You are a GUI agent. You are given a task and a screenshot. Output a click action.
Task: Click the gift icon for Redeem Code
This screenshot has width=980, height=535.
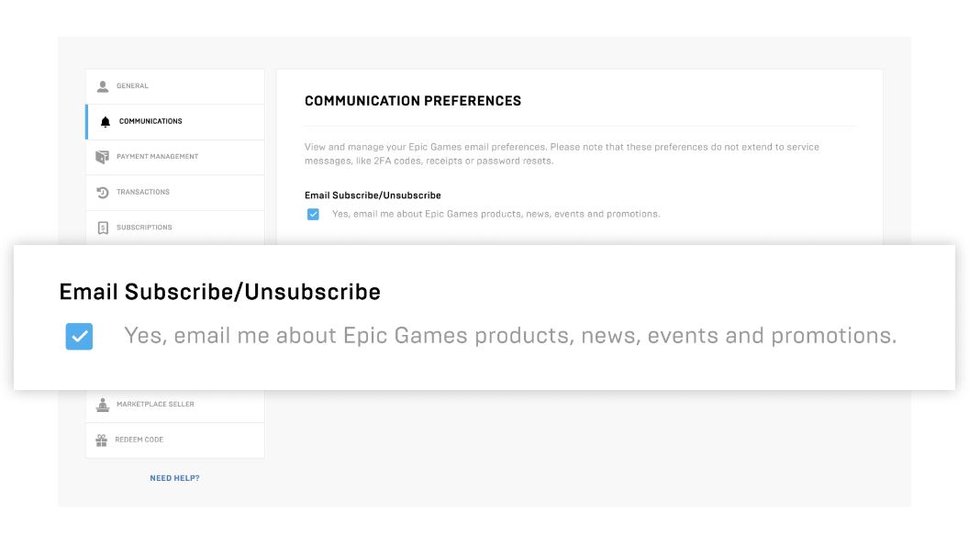click(x=102, y=440)
